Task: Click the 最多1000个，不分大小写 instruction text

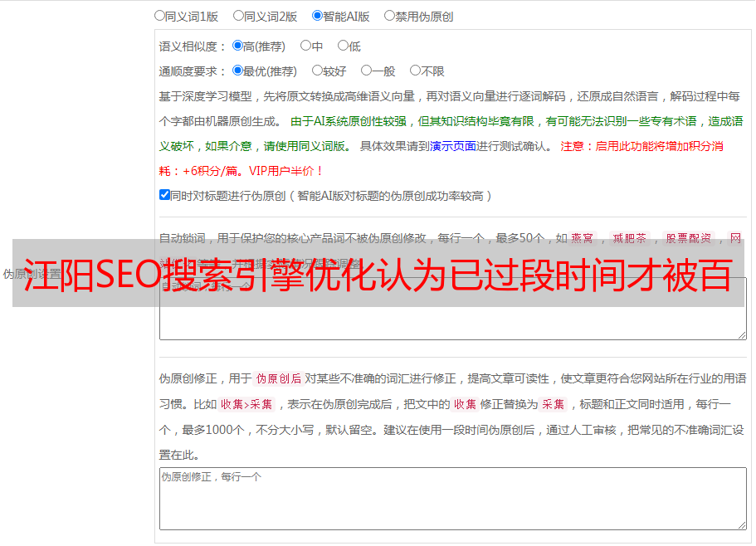Action: 248,430
